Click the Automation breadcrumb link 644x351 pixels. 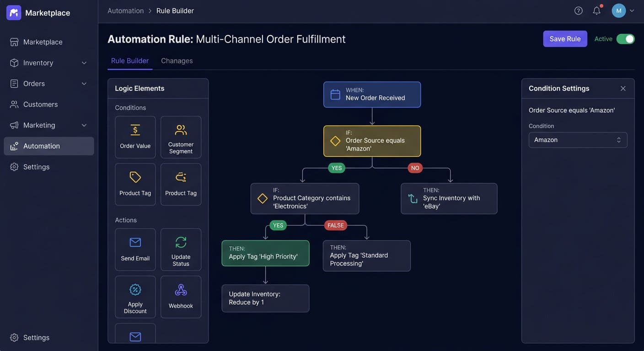click(126, 11)
